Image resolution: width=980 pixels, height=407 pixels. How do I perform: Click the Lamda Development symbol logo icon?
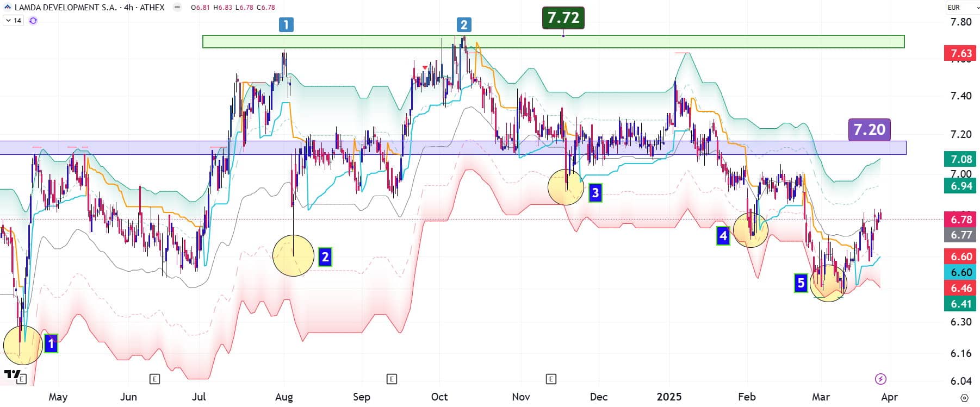(x=7, y=7)
